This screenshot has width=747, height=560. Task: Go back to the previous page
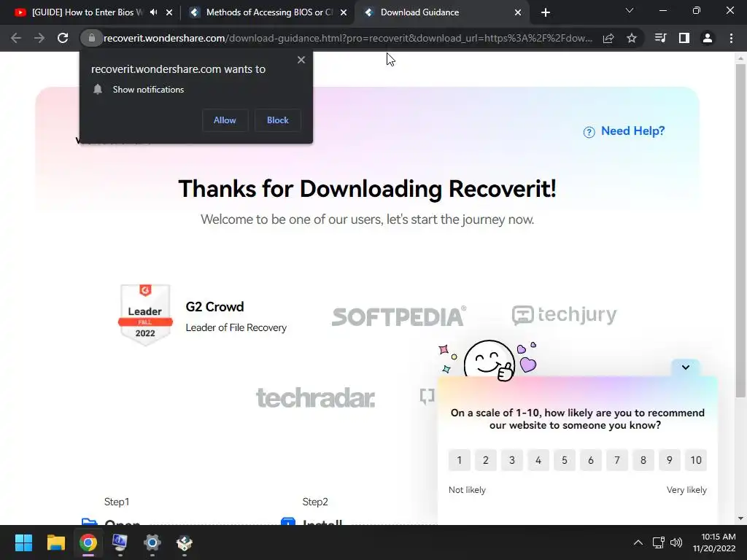[16, 38]
